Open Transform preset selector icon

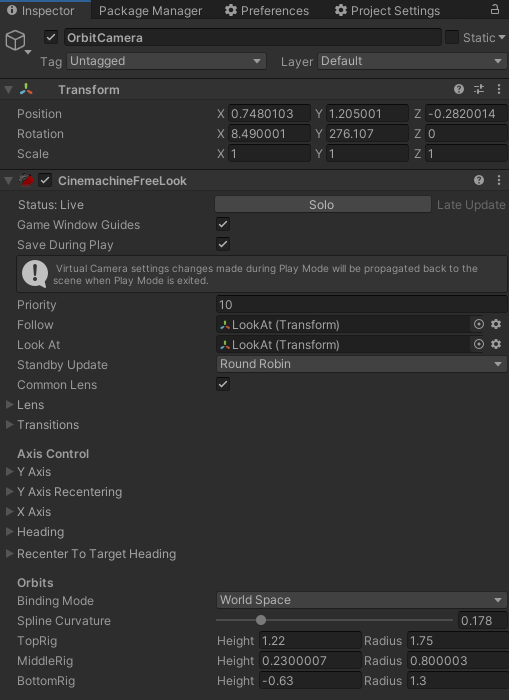pyautogui.click(x=479, y=89)
